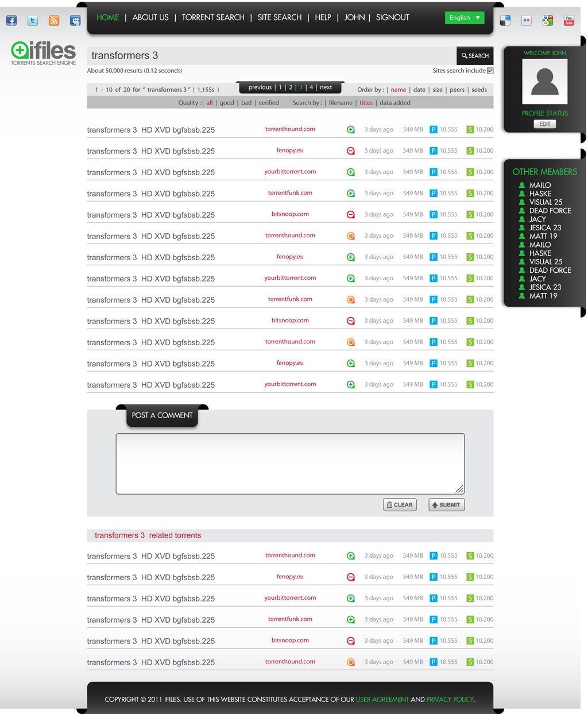
Task: Go to results page 2
Action: pyautogui.click(x=291, y=87)
